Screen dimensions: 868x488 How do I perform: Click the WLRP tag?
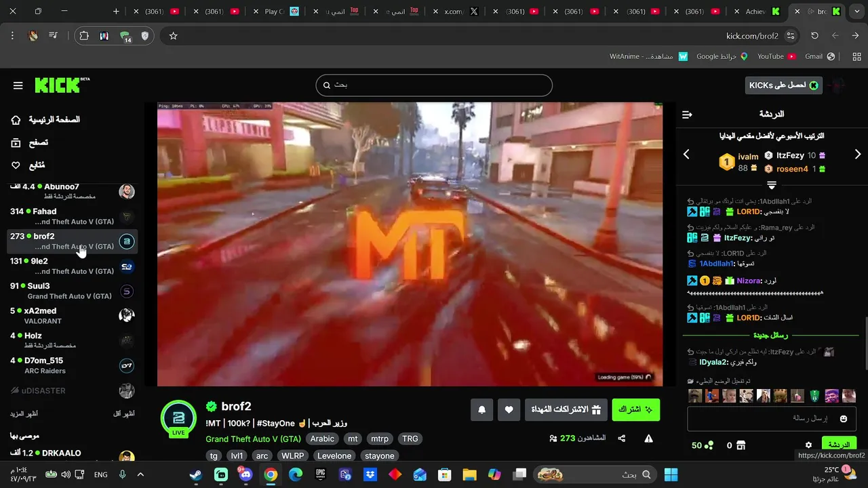pos(293,456)
